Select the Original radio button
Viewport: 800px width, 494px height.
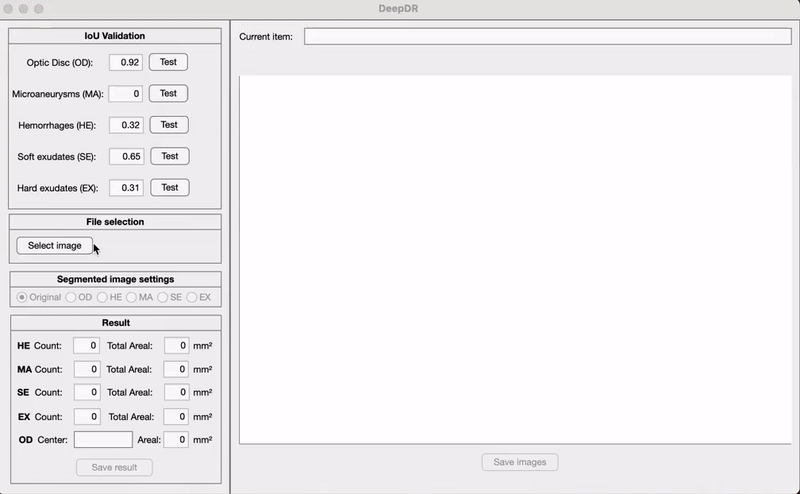[22, 297]
